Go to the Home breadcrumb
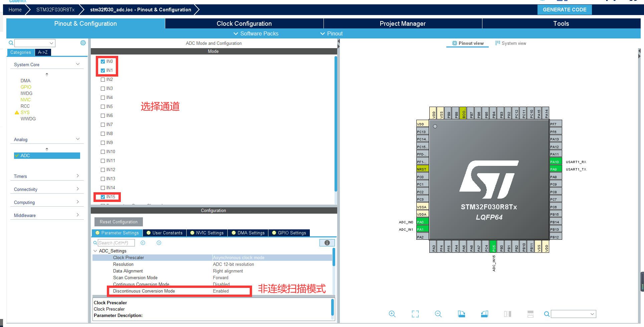This screenshot has height=327, width=644. 15,10
